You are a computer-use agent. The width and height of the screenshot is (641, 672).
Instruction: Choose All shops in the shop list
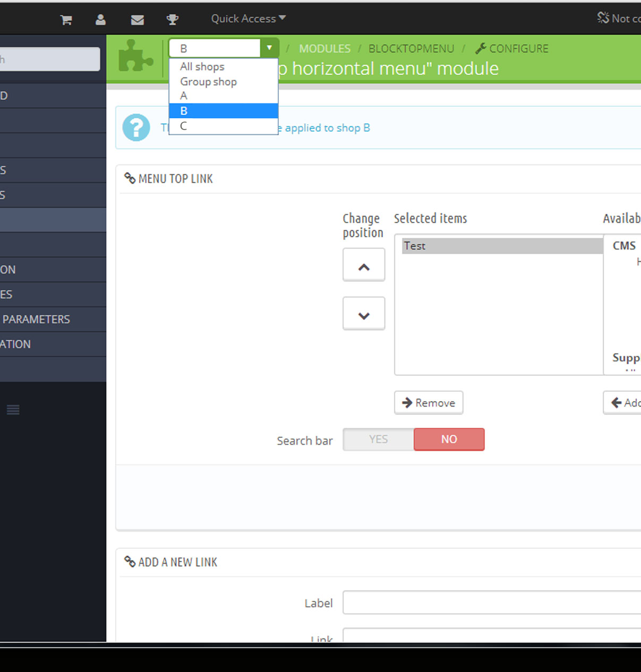[x=224, y=66]
